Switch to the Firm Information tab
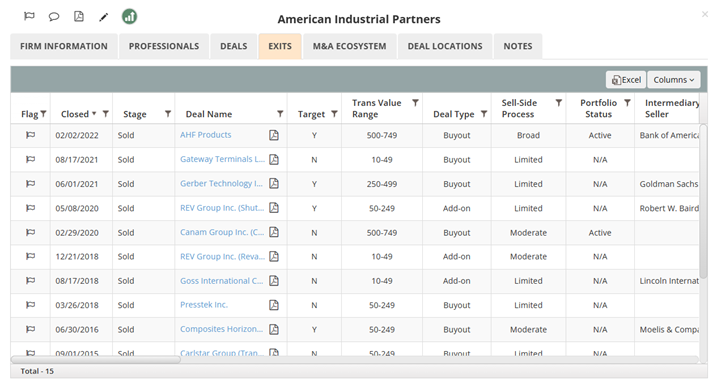This screenshot has height=380, width=717. point(64,46)
